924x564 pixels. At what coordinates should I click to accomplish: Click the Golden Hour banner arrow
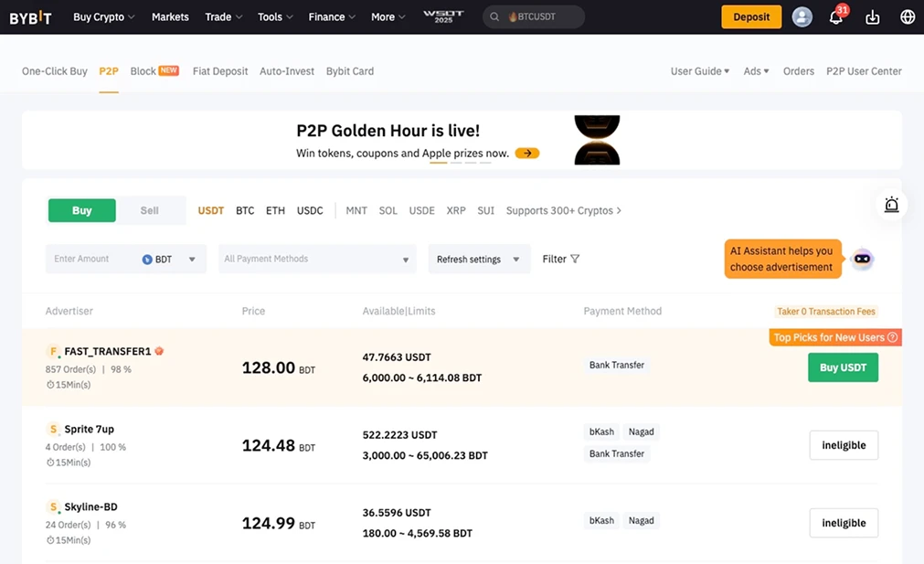[526, 154]
